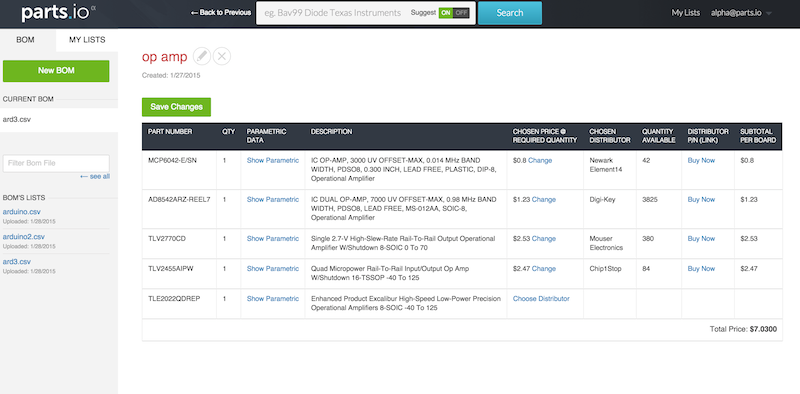
Task: Change the $2.53 chosen price
Action: [x=544, y=238]
